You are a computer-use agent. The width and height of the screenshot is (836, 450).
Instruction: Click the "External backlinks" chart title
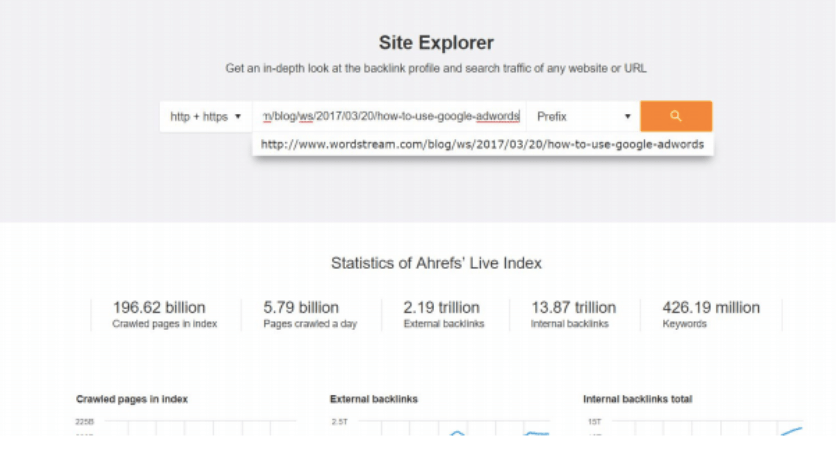point(374,399)
